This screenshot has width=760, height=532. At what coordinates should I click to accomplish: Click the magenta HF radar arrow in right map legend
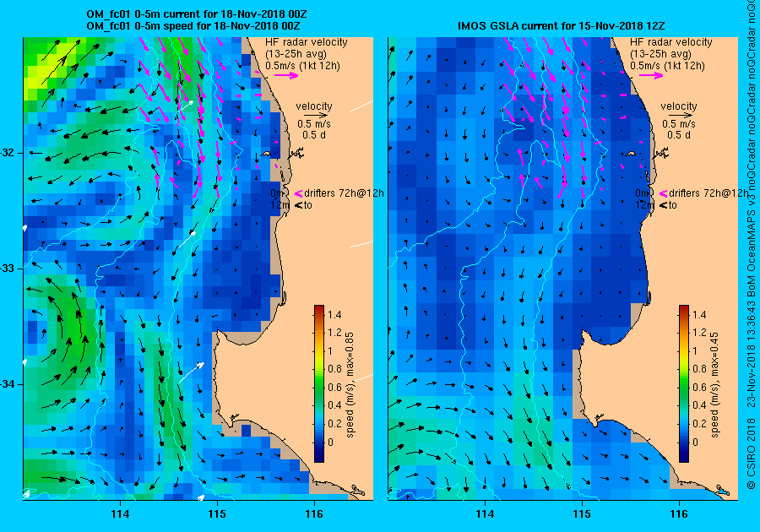click(651, 75)
